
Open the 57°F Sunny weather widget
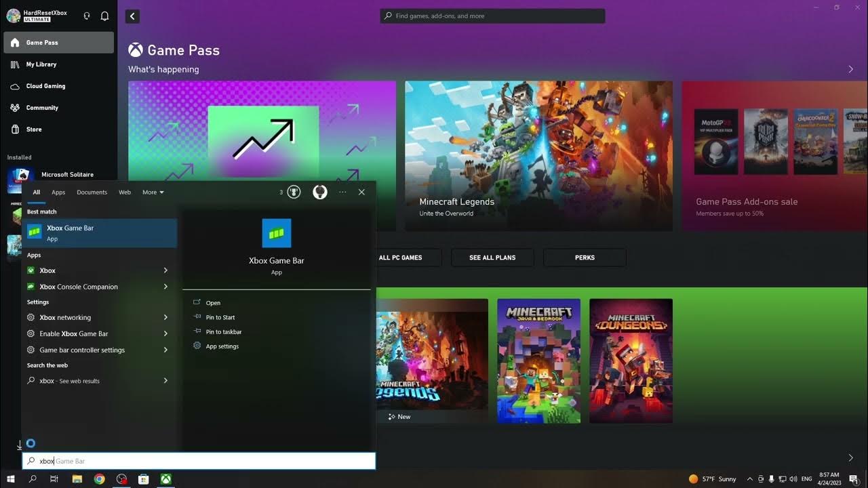(x=712, y=479)
